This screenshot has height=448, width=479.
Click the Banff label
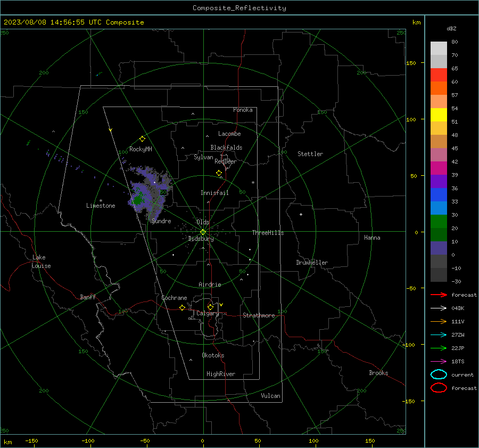[88, 297]
